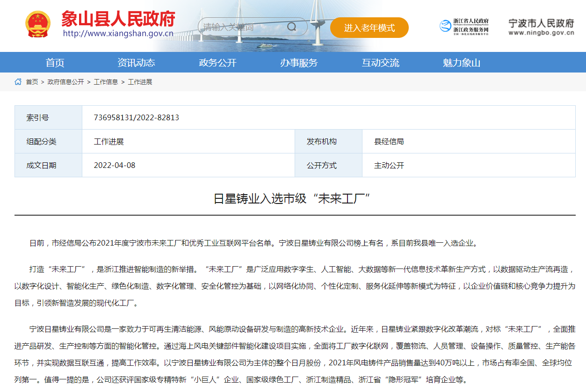Click 工作进展 breadcrumb link
The height and width of the screenshot is (392, 586).
coord(140,82)
